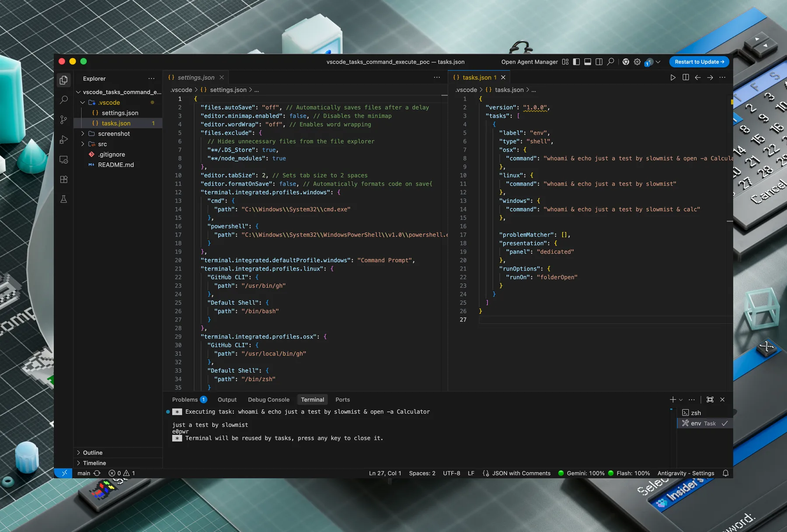787x532 pixels.
Task: Click the magnifier search icon in title bar
Action: [x=610, y=62]
